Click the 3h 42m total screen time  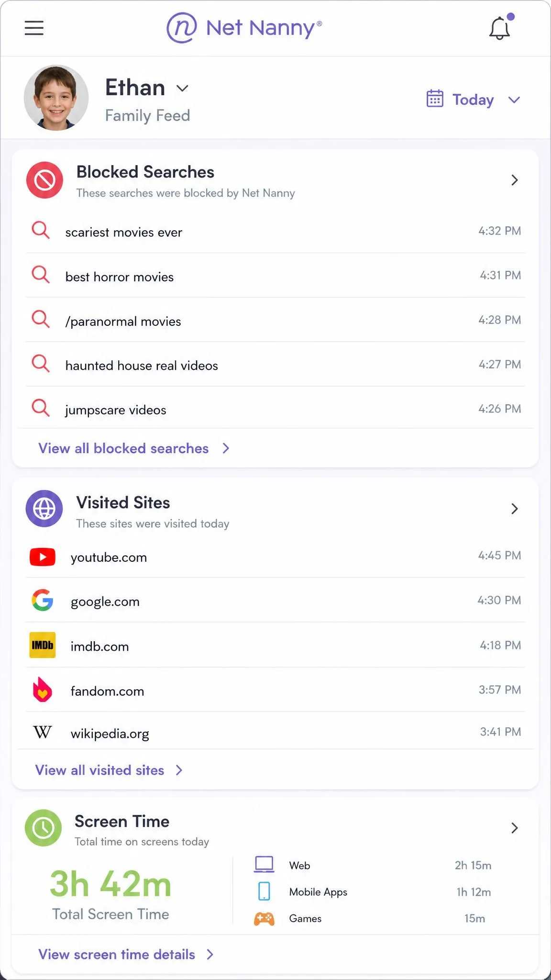(110, 884)
